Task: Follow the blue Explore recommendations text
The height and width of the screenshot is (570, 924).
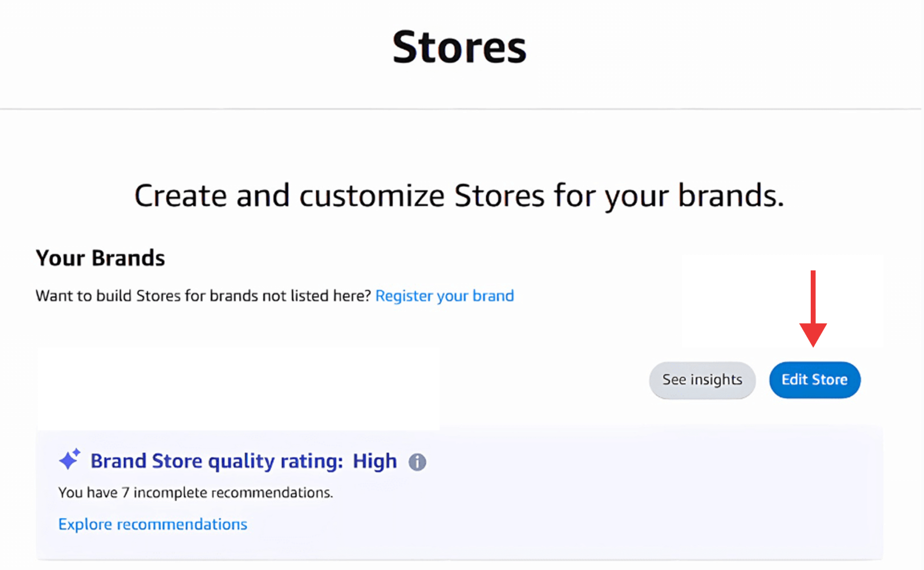Action: click(x=152, y=524)
